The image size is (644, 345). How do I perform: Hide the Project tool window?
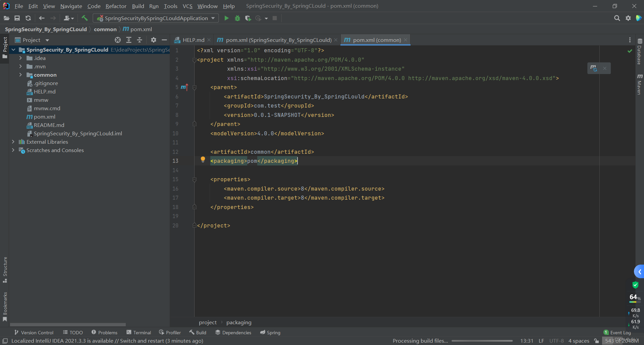(164, 40)
